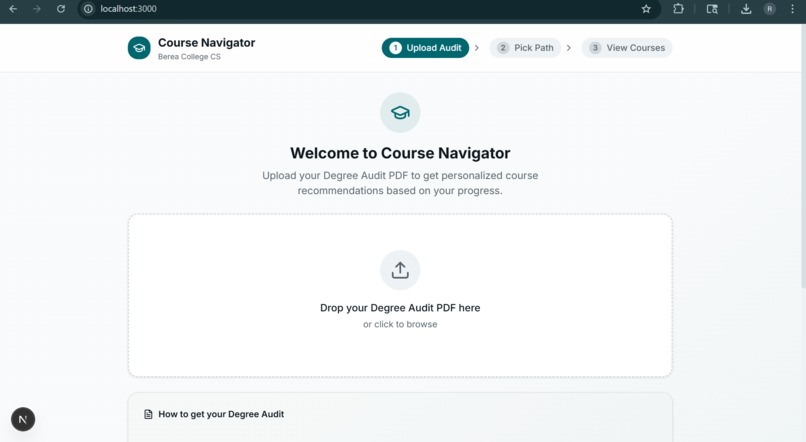Click the or click to browse text
This screenshot has width=806, height=442.
(x=400, y=324)
